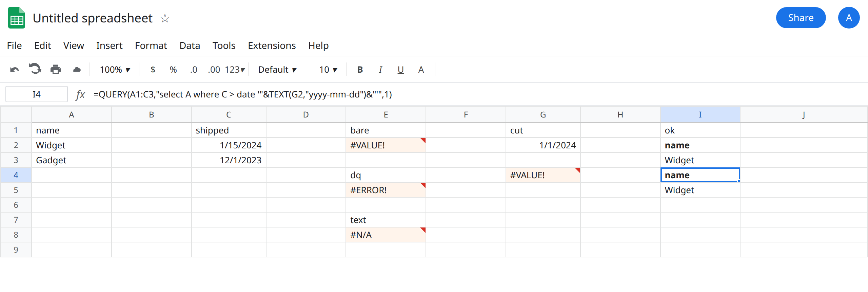Select column A header
The image size is (868, 292).
click(72, 114)
